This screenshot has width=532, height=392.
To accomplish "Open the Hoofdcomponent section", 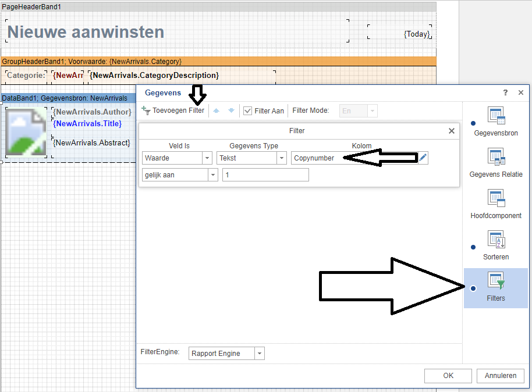I will point(496,205).
